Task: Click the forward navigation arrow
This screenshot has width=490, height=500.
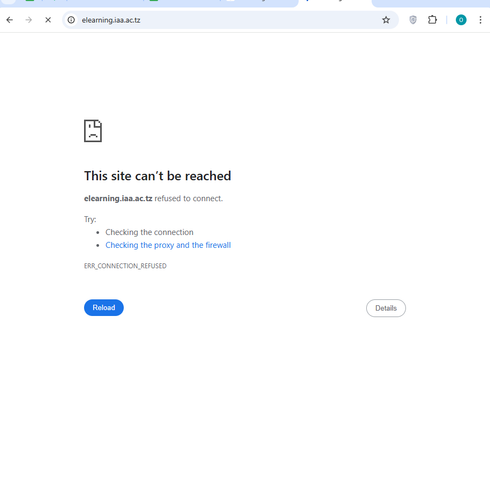Action: click(29, 20)
